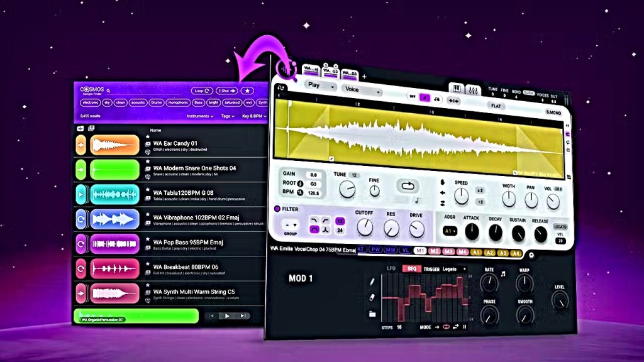Open the Play mode dropdown

320,84
